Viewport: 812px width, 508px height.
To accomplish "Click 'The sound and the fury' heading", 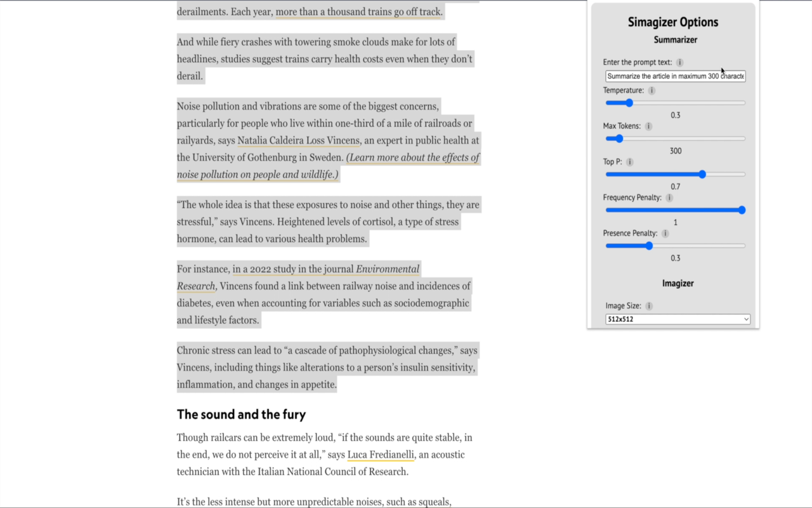I will tap(241, 415).
